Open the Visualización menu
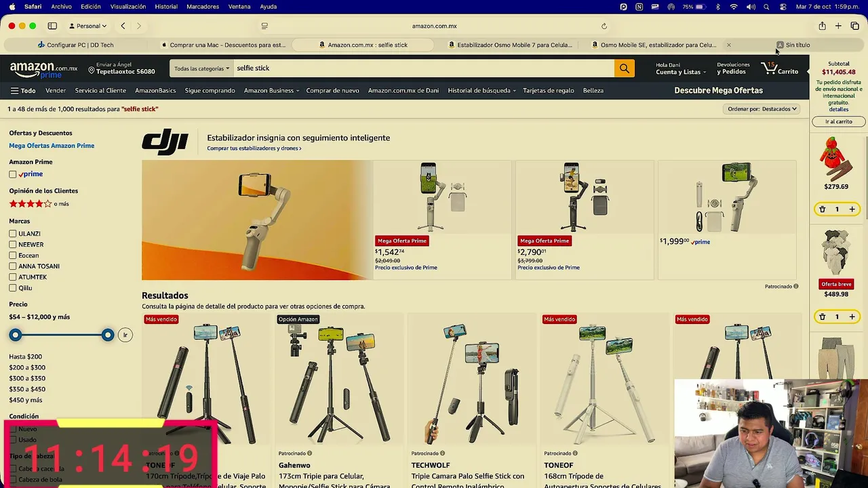The image size is (868, 488). pyautogui.click(x=127, y=7)
